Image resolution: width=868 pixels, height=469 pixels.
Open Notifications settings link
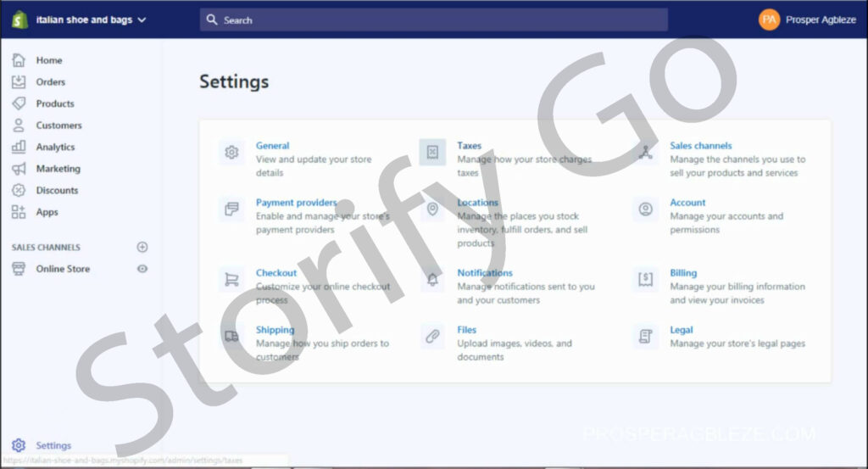point(485,273)
